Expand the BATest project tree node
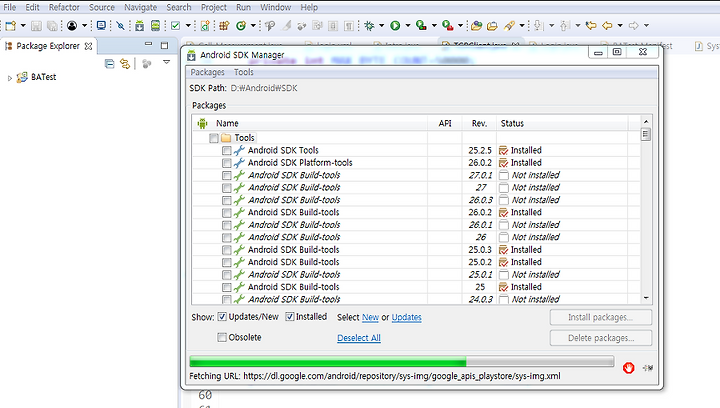The image size is (720, 408). [x=10, y=78]
